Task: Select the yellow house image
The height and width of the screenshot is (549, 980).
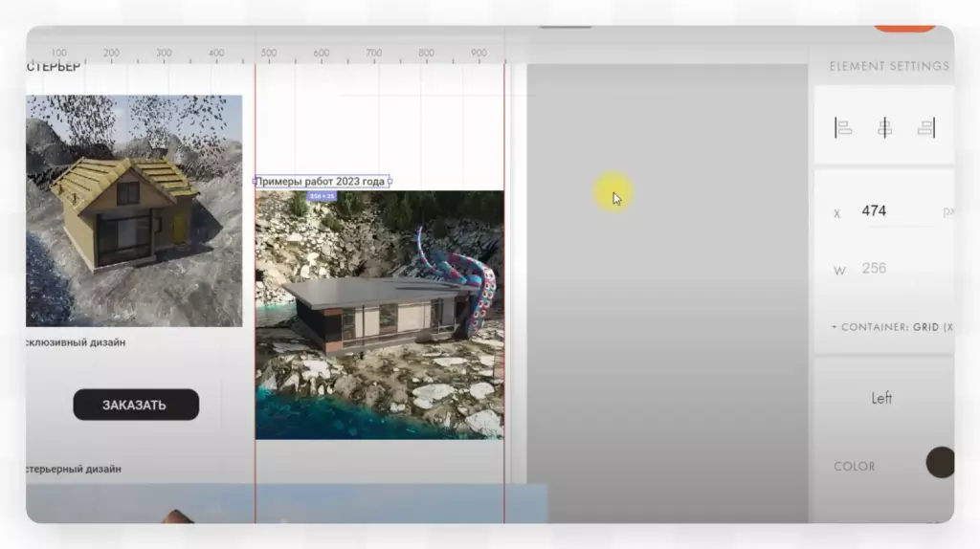Action: 134,210
